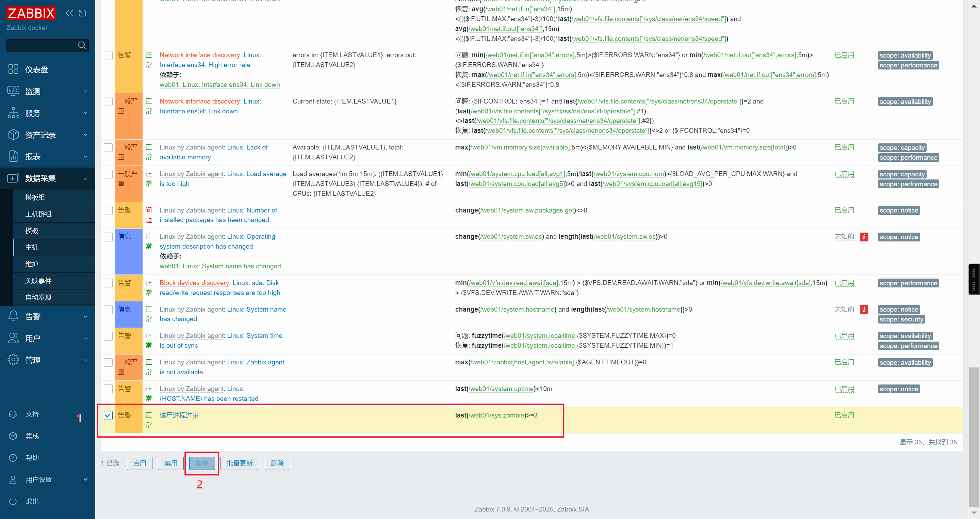
Task: Expand the 用户设置 menu chevron
Action: (86, 479)
